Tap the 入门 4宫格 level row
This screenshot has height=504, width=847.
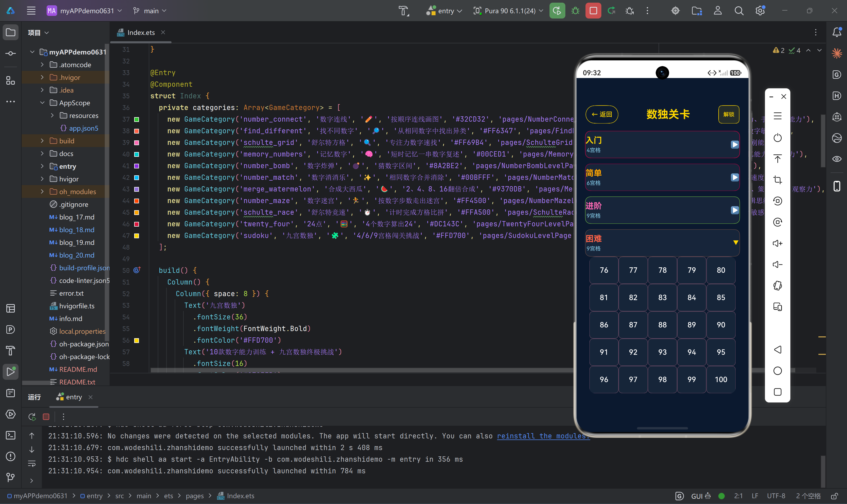(x=662, y=144)
